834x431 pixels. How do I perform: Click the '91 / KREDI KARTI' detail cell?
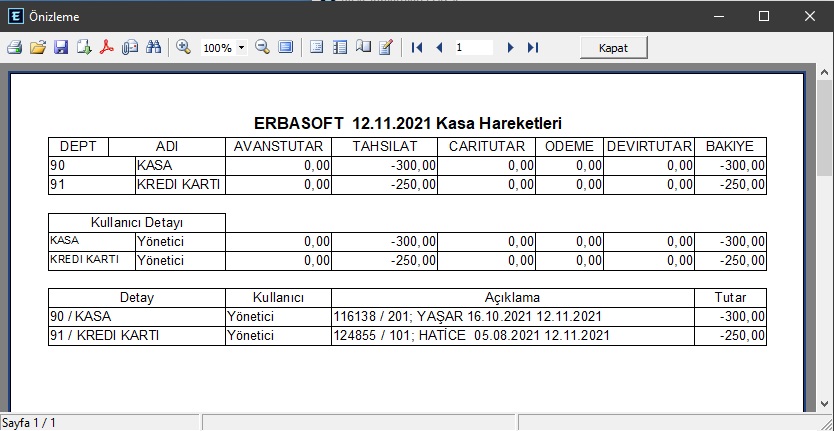(x=137, y=336)
